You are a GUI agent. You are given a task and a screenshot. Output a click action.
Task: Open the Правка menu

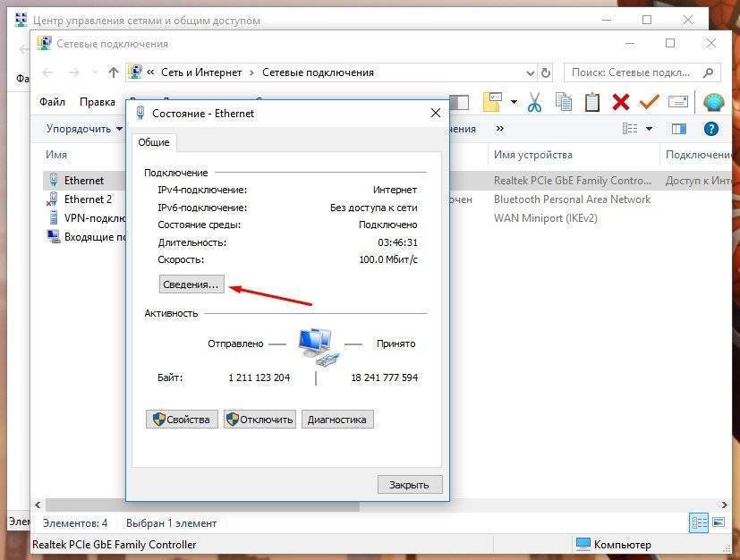coord(98,102)
